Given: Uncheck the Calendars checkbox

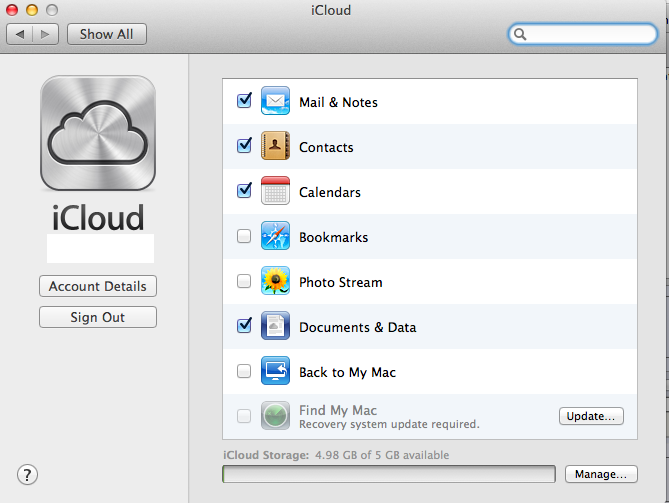Looking at the screenshot, I should pyautogui.click(x=244, y=190).
